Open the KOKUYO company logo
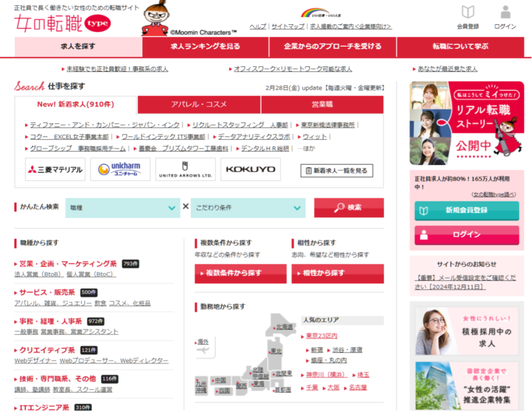 [250, 170]
